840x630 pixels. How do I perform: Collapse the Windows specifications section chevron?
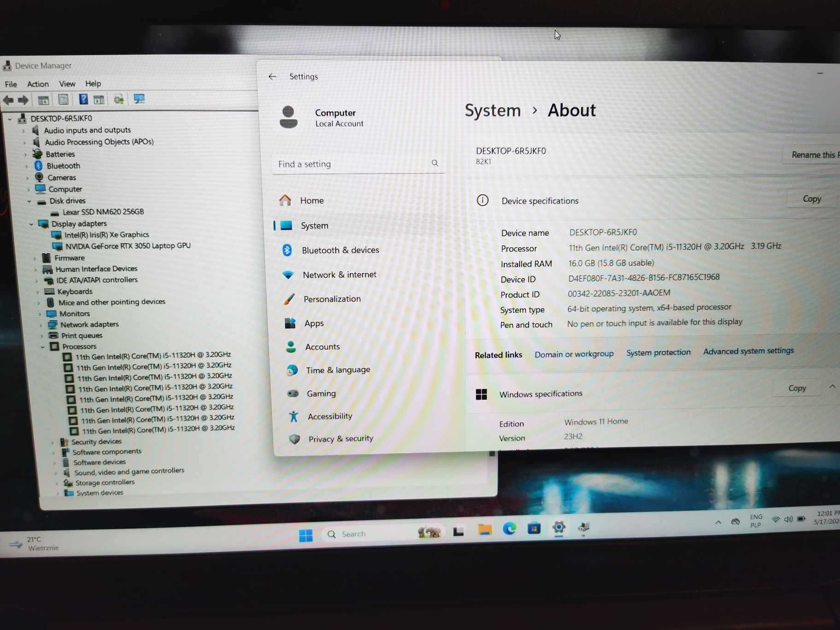point(832,386)
